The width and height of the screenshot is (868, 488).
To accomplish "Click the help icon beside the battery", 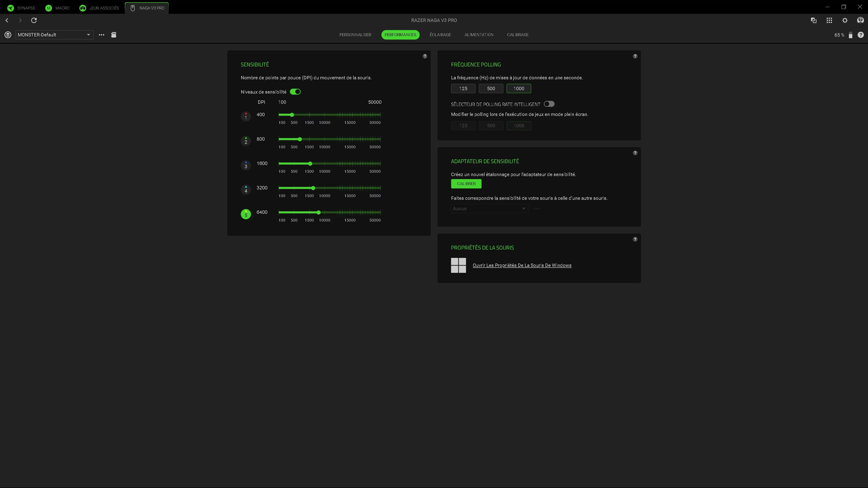I will tap(861, 35).
